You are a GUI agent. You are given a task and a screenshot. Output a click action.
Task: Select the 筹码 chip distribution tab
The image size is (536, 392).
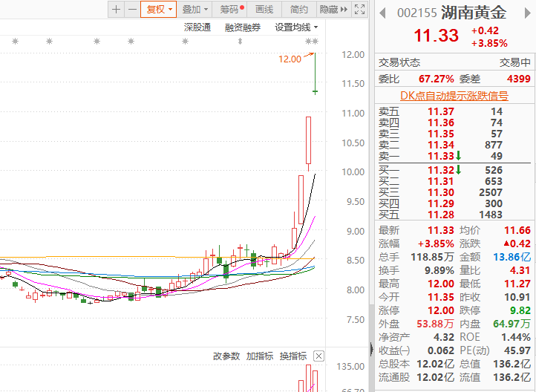click(x=232, y=10)
